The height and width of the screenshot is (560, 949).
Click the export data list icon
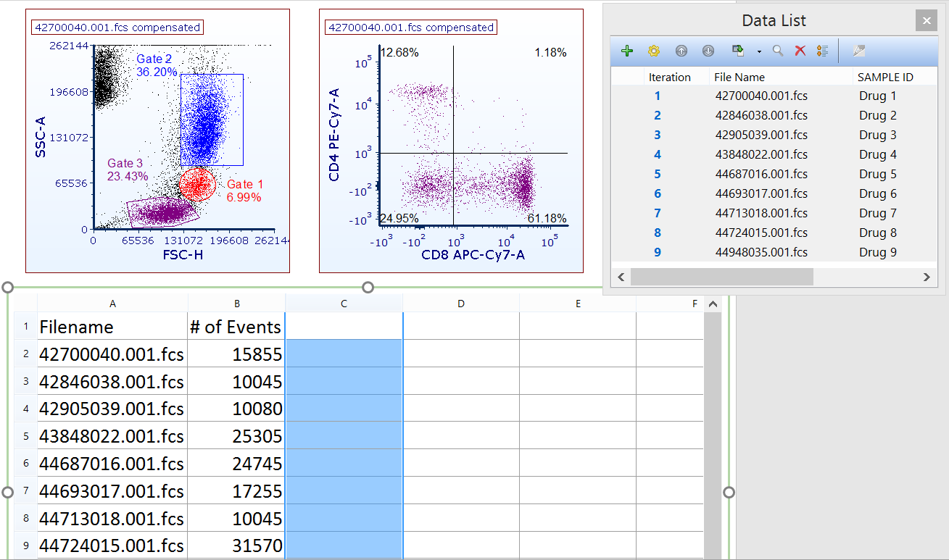click(x=738, y=51)
